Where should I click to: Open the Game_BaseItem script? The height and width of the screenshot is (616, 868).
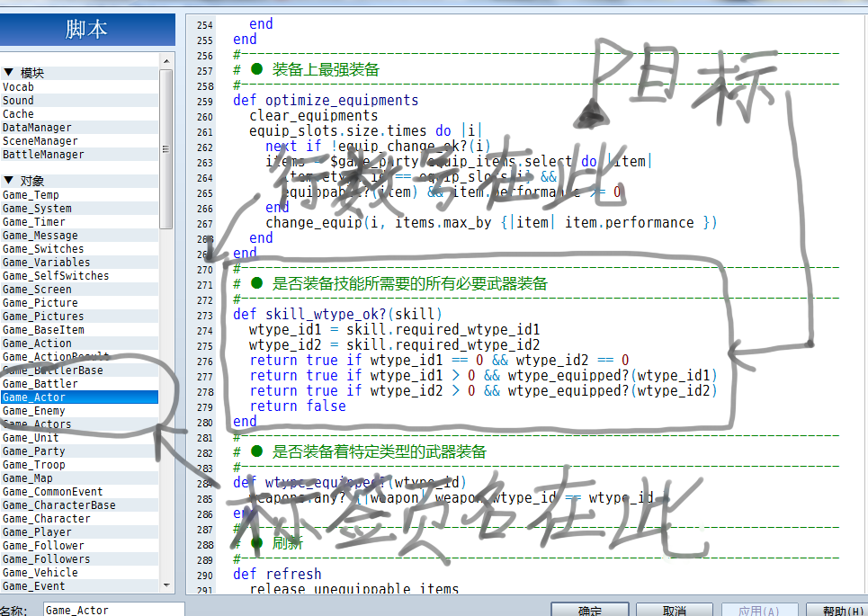[x=79, y=330]
